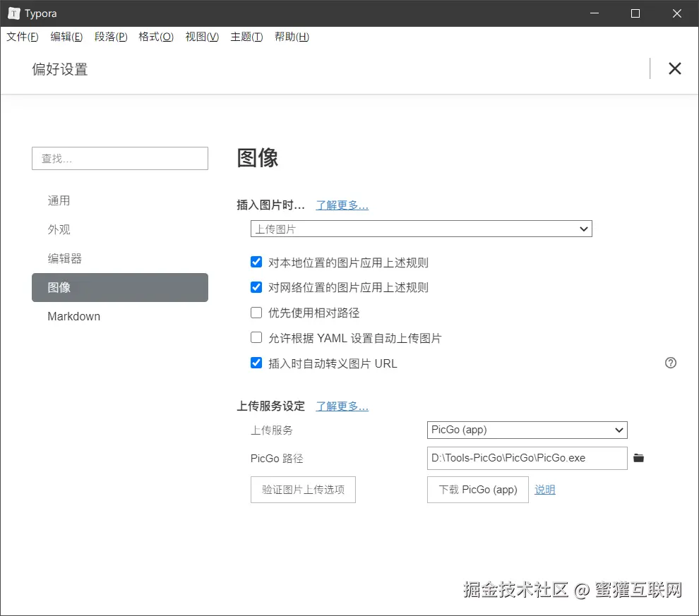Image resolution: width=699 pixels, height=616 pixels.
Task: Close the Typora window
Action: click(x=676, y=13)
